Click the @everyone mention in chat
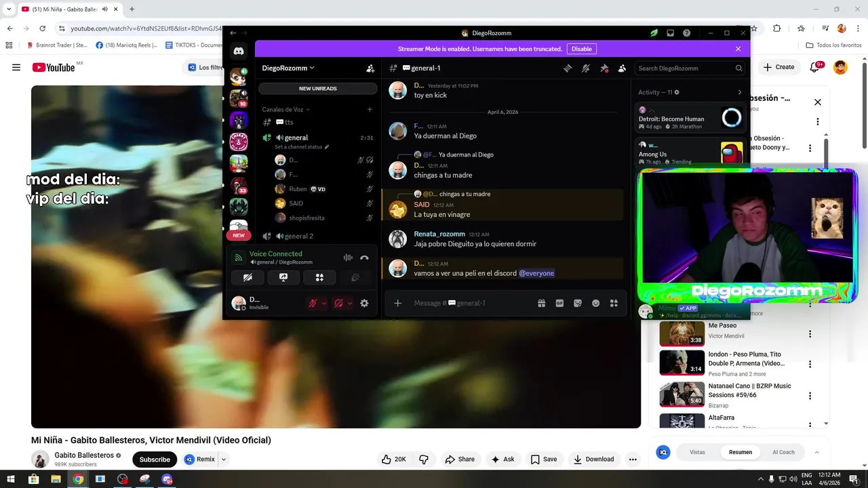 point(536,273)
